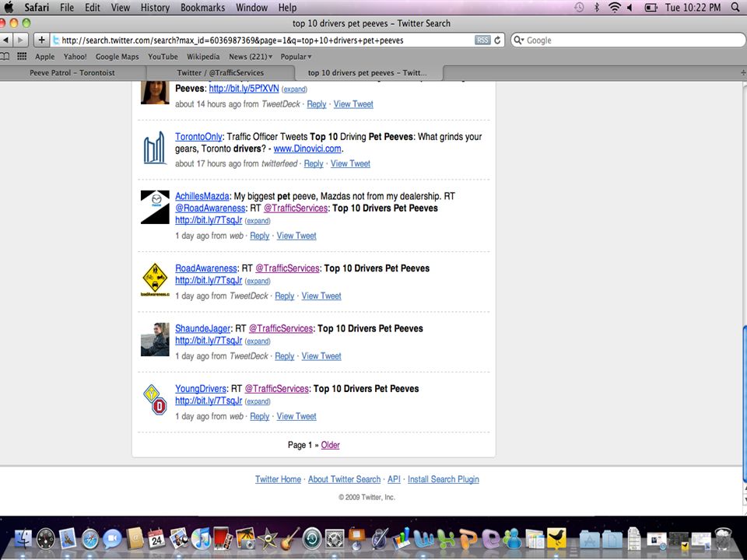Screen dimensions: 747x560
Task: Open the Window menu
Action: point(251,8)
